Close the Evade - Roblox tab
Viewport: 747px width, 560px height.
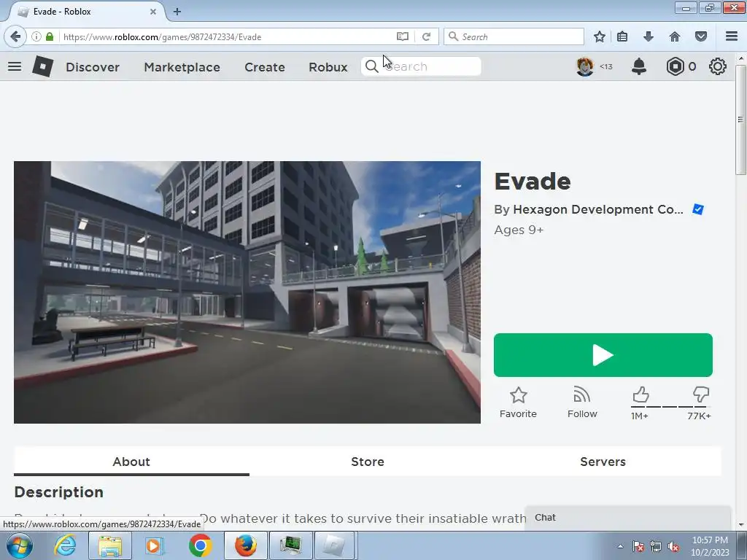click(153, 12)
